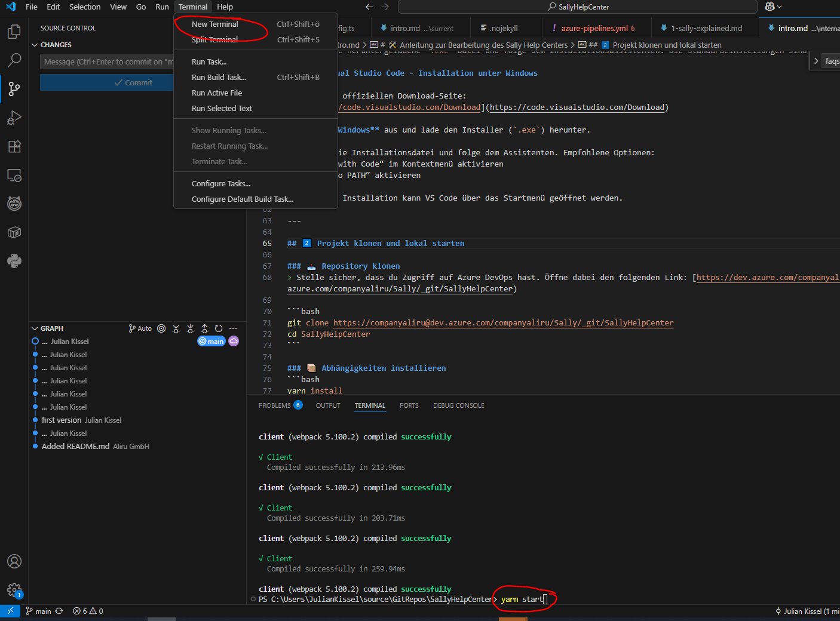Select Run Active File menu entry
The image size is (840, 621).
point(255,93)
